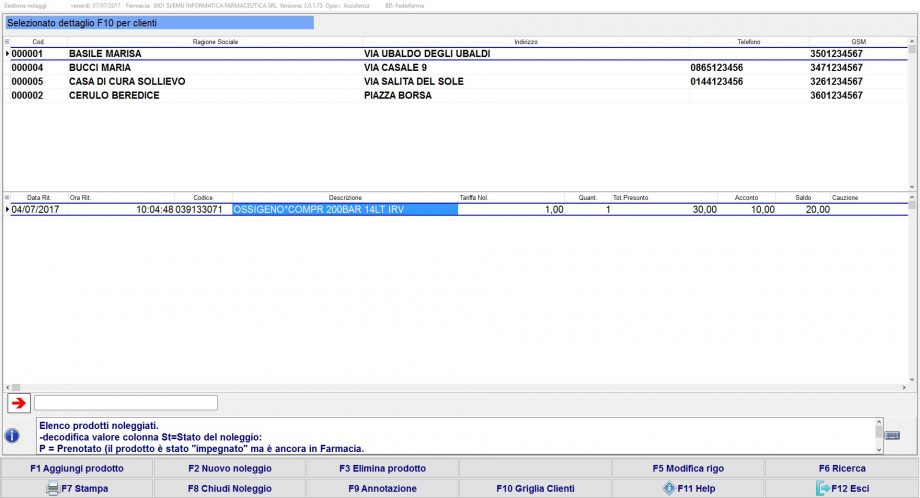
Task: Sort customers by the Ragione Sociale column header
Action: tap(214, 41)
